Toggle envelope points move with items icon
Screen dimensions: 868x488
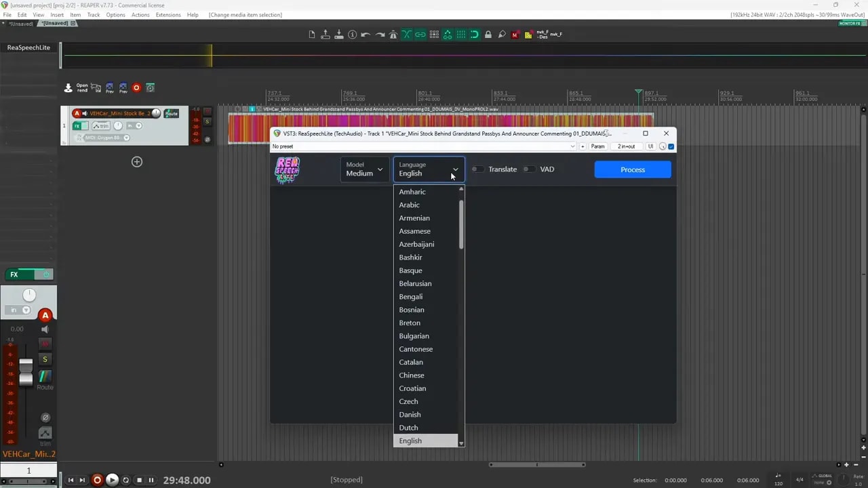[x=448, y=35]
